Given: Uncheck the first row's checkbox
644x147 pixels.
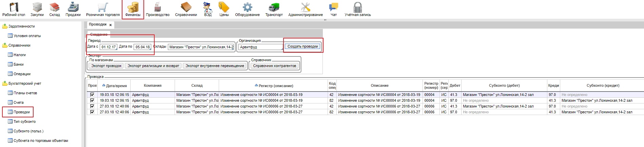Looking at the screenshot, I should click(92, 95).
